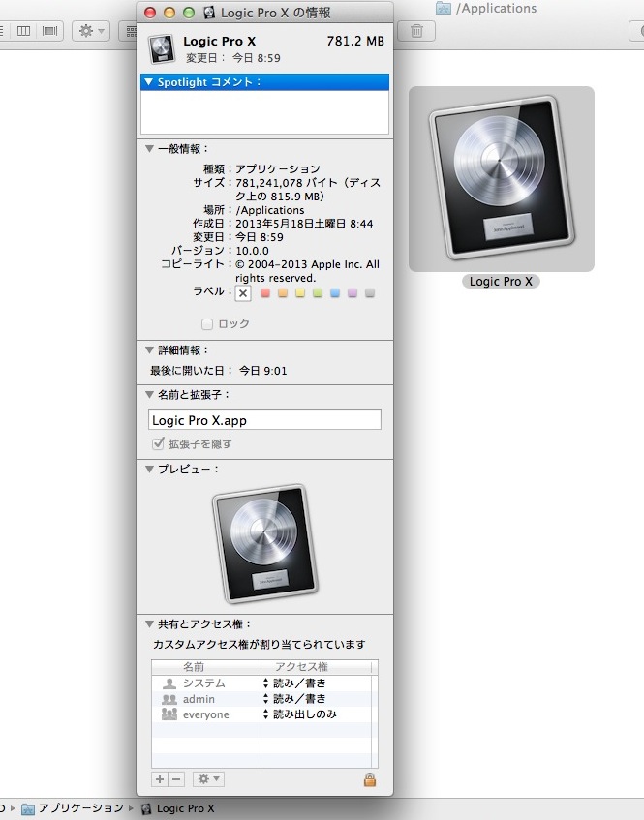644x820 pixels.
Task: Toggle the 拡張子を隠す checkbox
Action: coord(158,444)
